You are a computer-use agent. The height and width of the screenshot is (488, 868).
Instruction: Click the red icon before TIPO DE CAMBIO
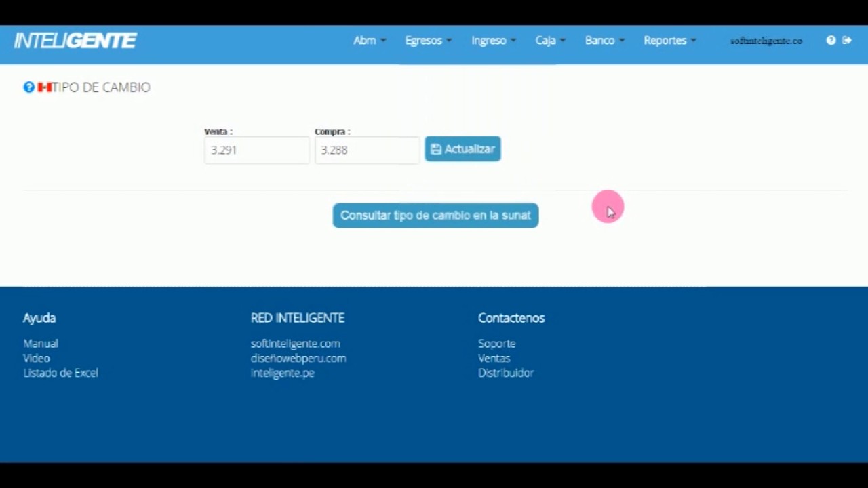(x=45, y=87)
